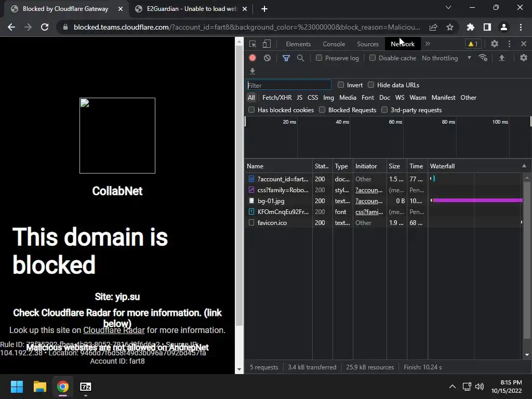Click the page vertical scrollbar thumb
532x399 pixels.
(x=239, y=185)
